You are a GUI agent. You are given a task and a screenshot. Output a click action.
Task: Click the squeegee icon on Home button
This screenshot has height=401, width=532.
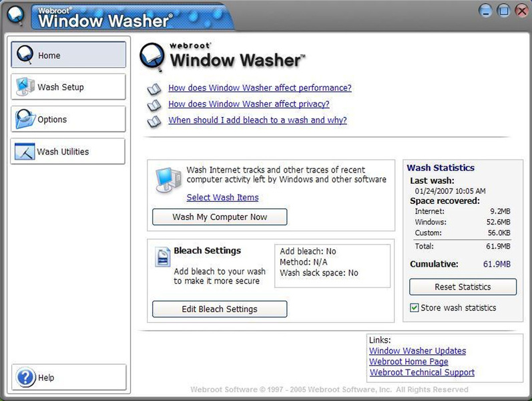25,55
